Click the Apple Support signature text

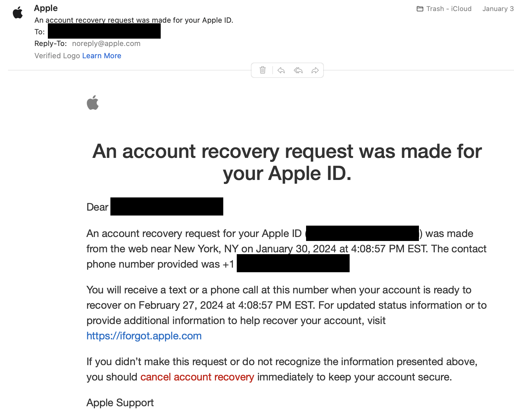(x=120, y=403)
